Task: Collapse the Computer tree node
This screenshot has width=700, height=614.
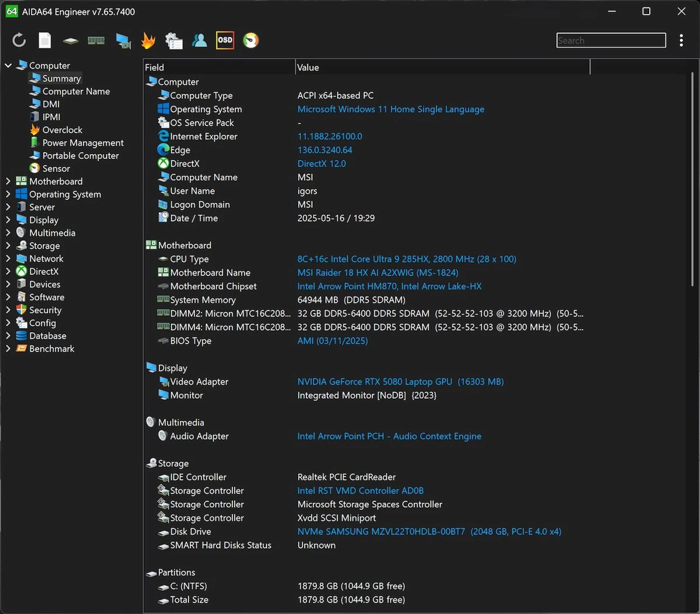Action: point(8,66)
